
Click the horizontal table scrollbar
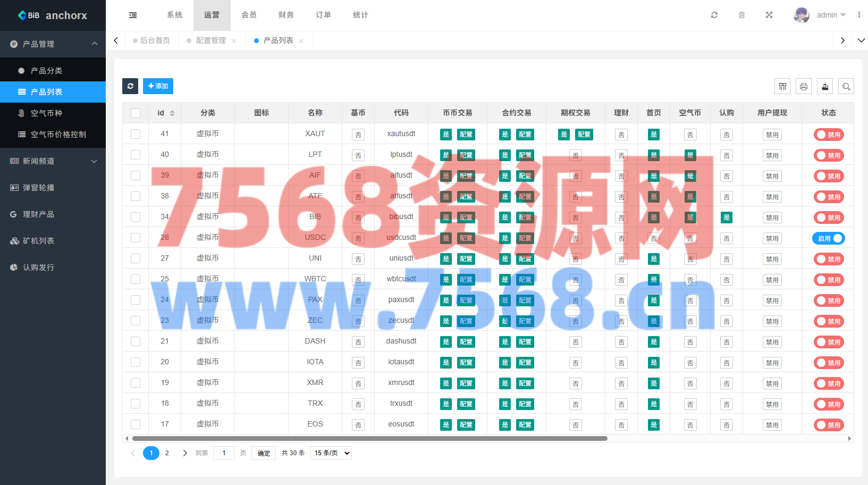tap(369, 439)
